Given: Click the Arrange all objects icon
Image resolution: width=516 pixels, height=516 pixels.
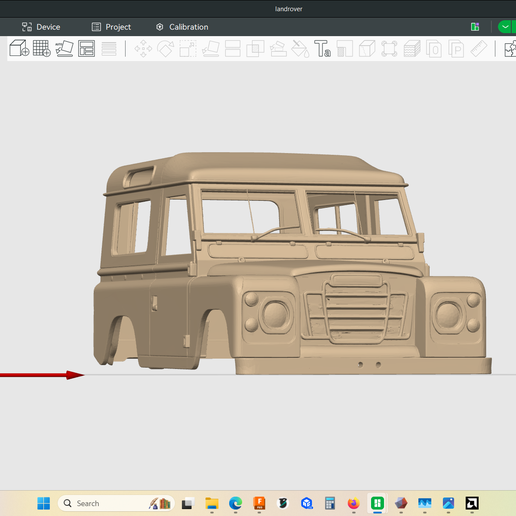Looking at the screenshot, I should pos(87,49).
